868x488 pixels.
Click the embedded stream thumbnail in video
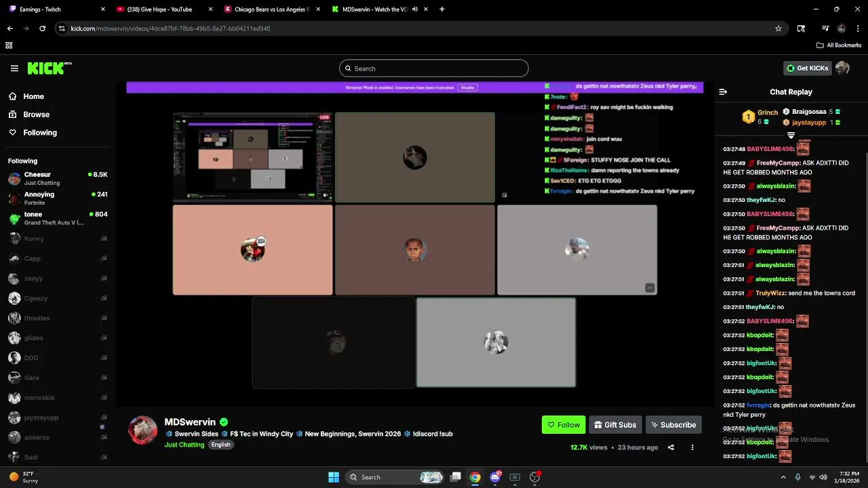click(252, 157)
